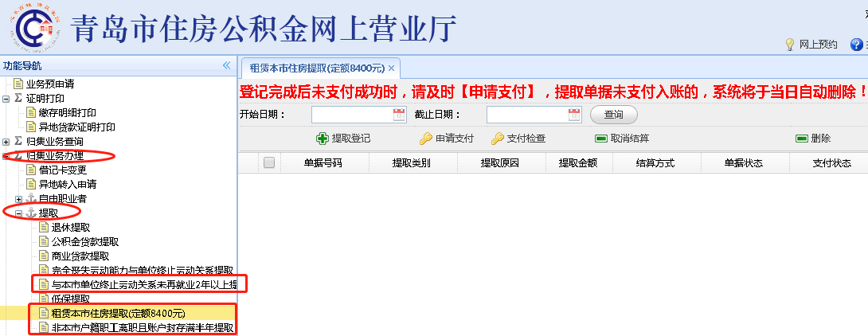The width and height of the screenshot is (868, 336).
Task: Collapse the 功能导航 sidebar panel
Action: (x=226, y=65)
